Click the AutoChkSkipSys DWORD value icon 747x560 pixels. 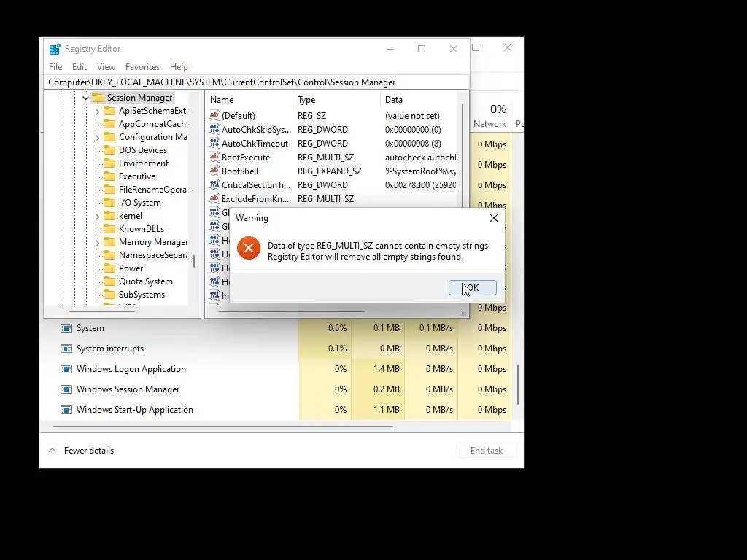click(214, 129)
